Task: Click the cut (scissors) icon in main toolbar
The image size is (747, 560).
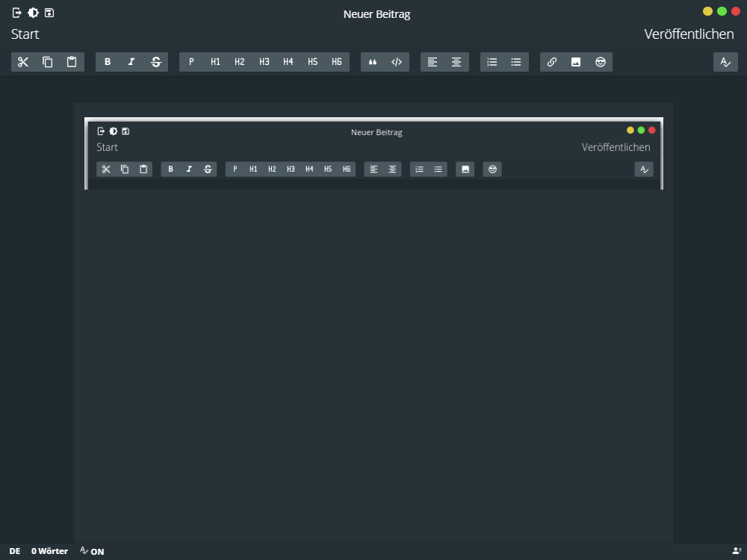Action: pos(23,62)
